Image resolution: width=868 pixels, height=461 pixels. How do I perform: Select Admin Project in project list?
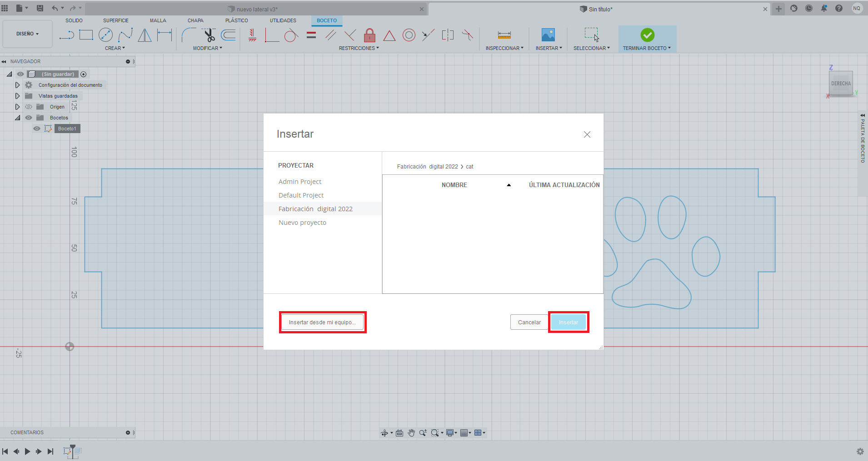[300, 182]
